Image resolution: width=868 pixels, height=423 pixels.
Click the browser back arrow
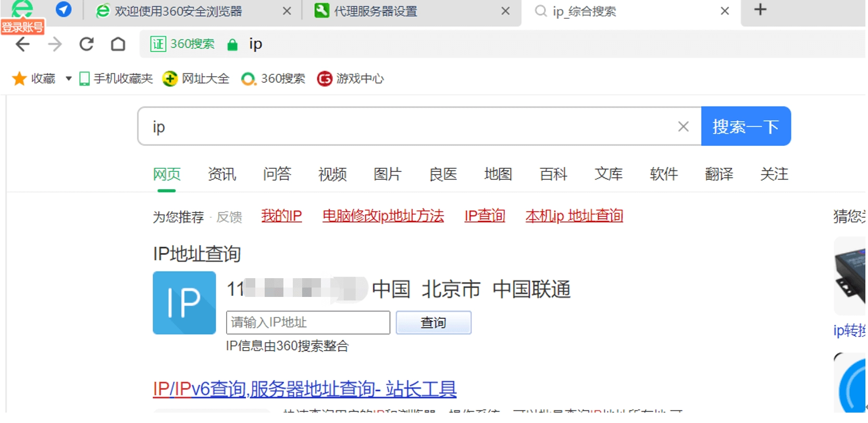point(22,44)
